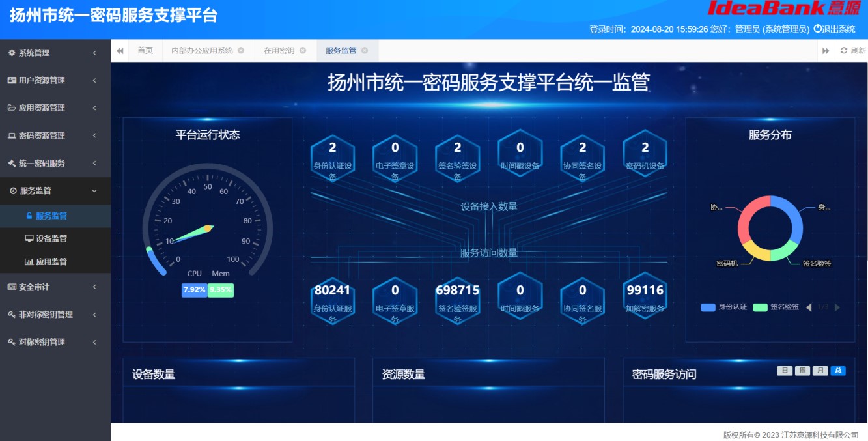The width and height of the screenshot is (868, 441).
Task: Expand the 密码资源管理 sidebar menu
Action: (55, 135)
